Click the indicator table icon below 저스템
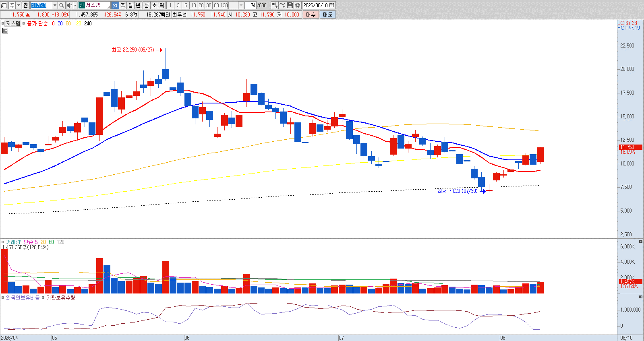This screenshot has height=341, width=644. click(5, 31)
